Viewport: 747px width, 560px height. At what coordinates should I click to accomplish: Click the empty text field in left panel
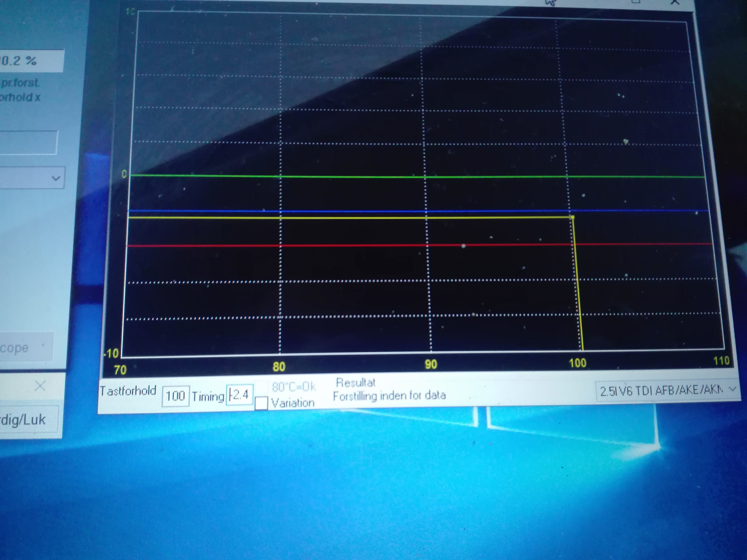point(29,143)
